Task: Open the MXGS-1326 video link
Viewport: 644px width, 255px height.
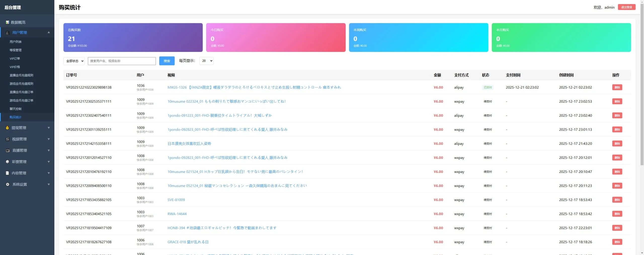Action: (x=254, y=87)
